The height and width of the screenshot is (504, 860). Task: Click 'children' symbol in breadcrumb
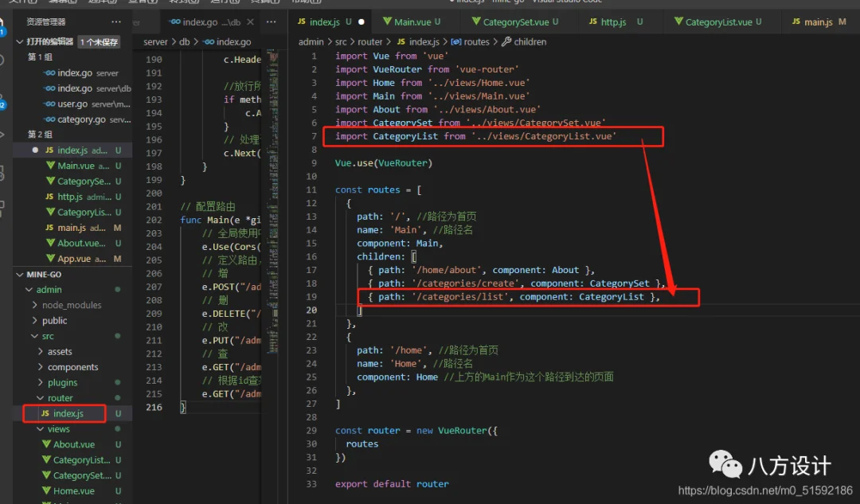pyautogui.click(x=524, y=41)
